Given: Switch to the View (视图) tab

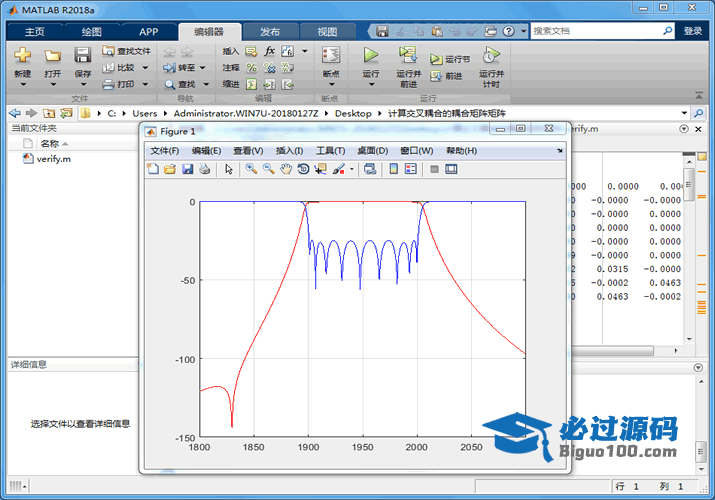Looking at the screenshot, I should click(327, 31).
